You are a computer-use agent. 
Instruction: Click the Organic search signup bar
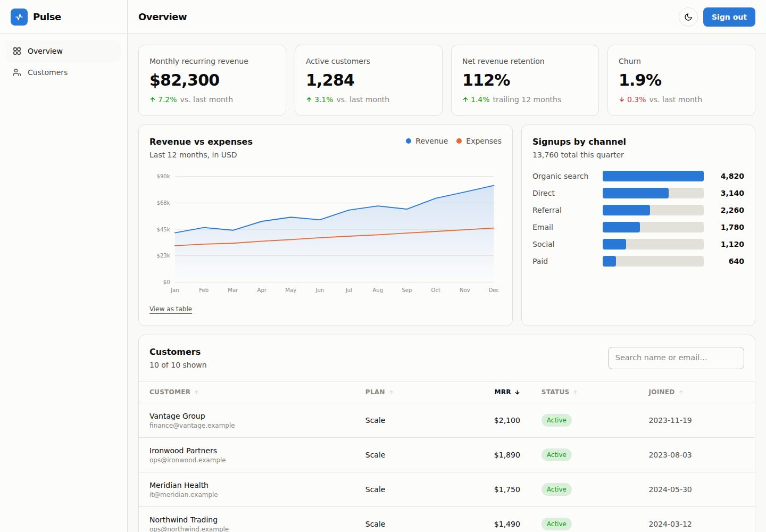(653, 176)
